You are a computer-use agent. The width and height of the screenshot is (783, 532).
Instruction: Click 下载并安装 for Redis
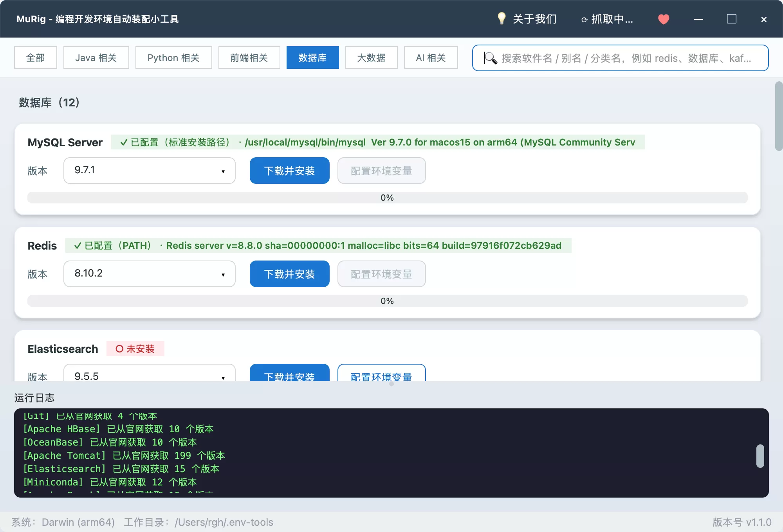290,274
